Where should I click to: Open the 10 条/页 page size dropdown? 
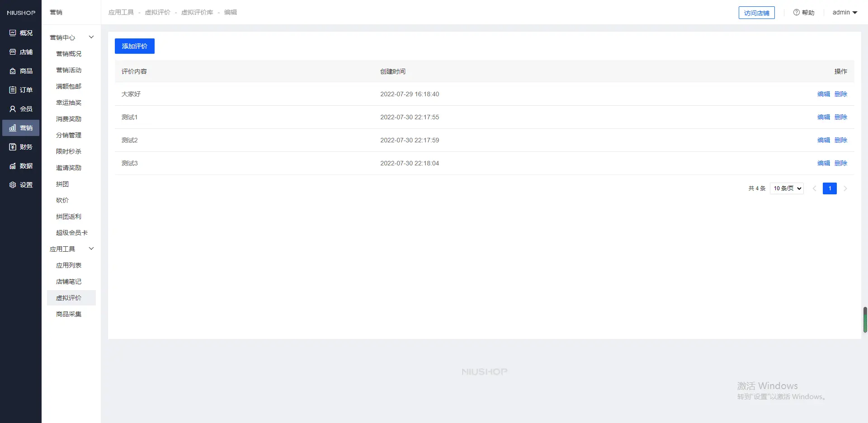tap(787, 188)
